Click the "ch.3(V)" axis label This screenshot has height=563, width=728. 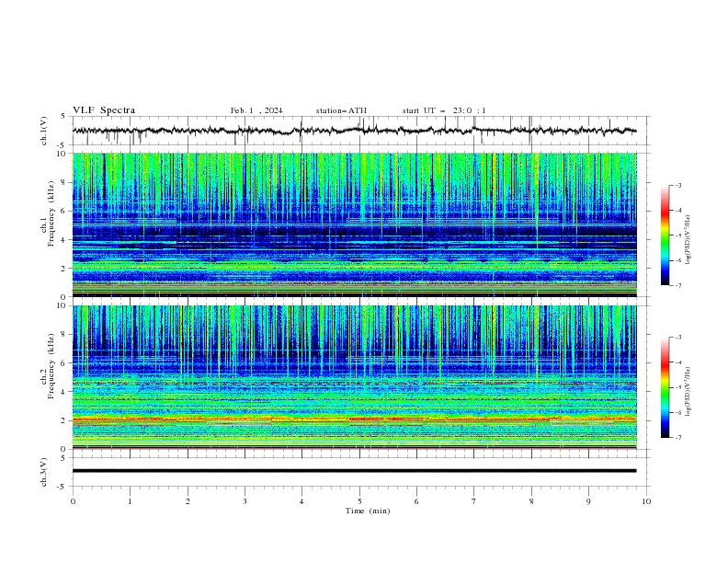44,472
